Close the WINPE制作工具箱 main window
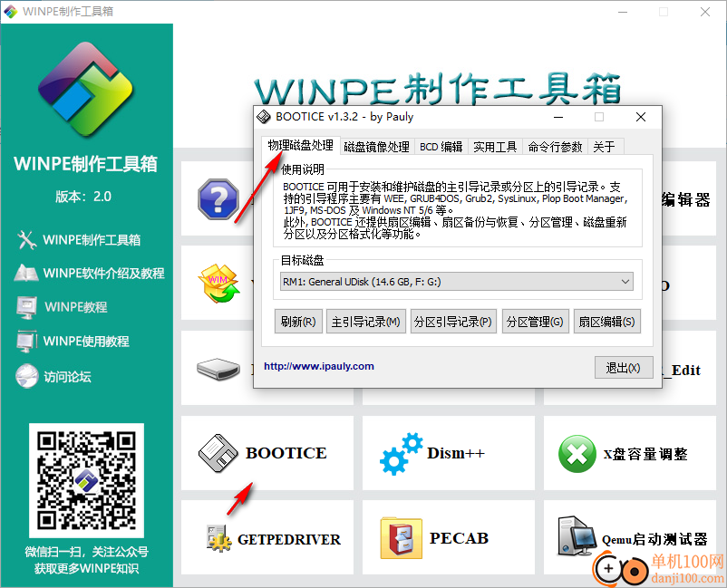This screenshot has width=727, height=588. coord(705,12)
